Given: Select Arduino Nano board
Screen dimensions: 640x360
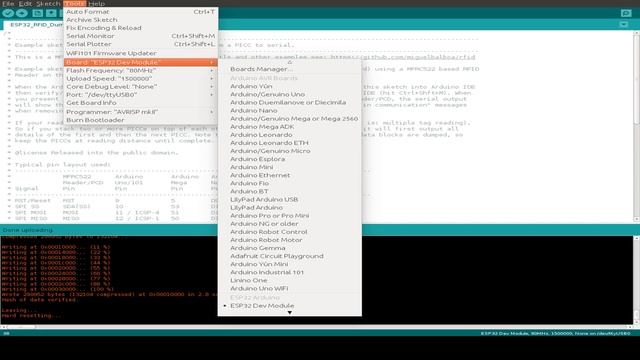Looking at the screenshot, I should tap(289, 111).
